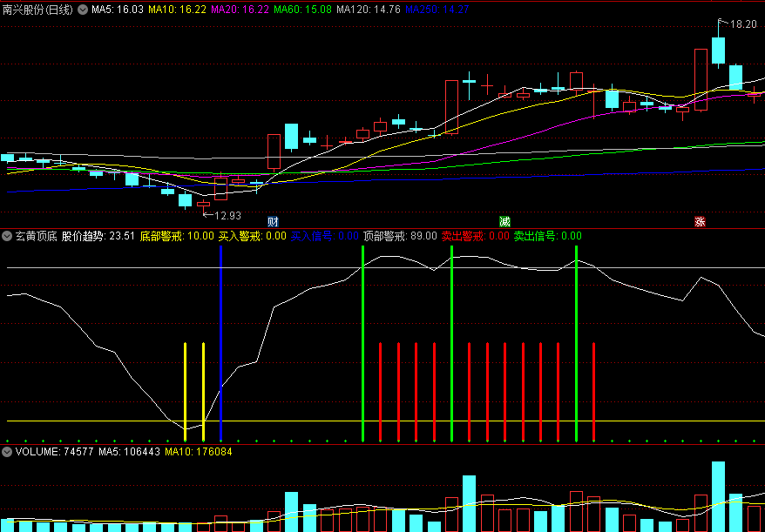Viewport: 765px width, 532px height.
Task: Click the highest candlestick near 18.20
Action: click(718, 51)
